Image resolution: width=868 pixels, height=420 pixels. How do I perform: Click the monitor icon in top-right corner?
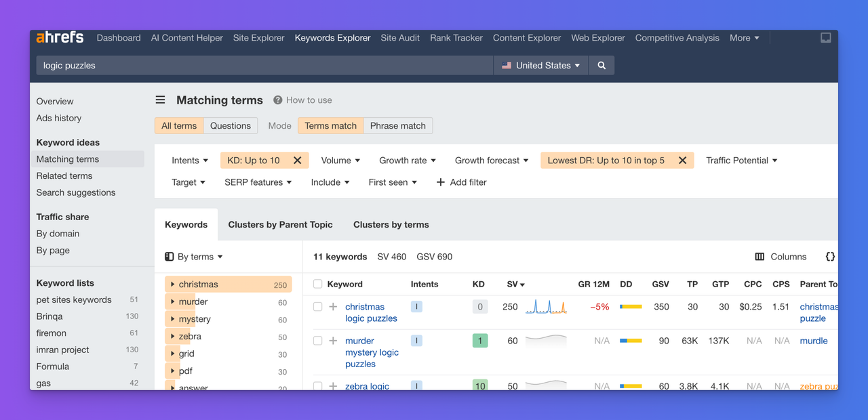pyautogui.click(x=826, y=38)
